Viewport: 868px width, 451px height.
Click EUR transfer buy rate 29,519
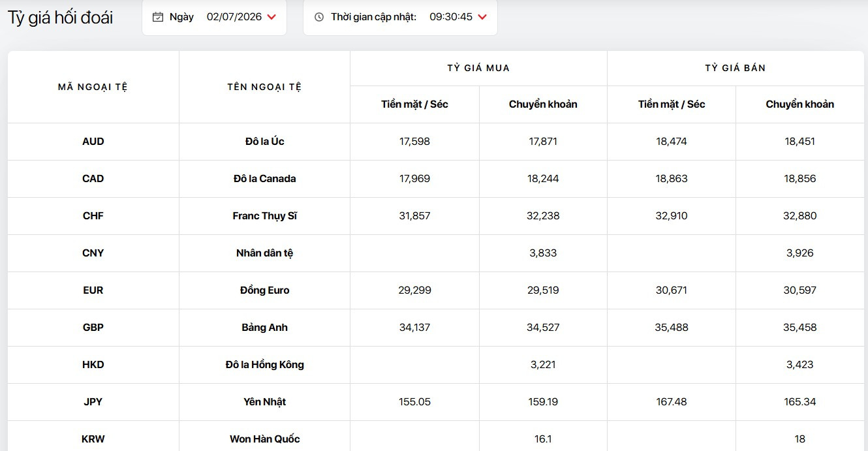tap(543, 290)
